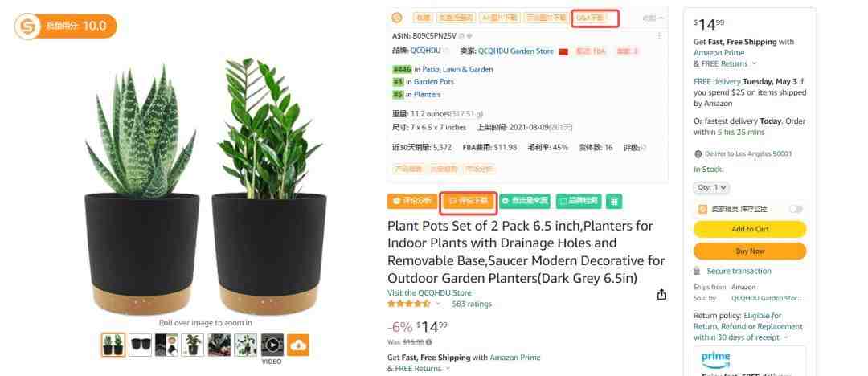Click the Add to Cart button
Viewport: 868px width, 376px height.
click(750, 229)
